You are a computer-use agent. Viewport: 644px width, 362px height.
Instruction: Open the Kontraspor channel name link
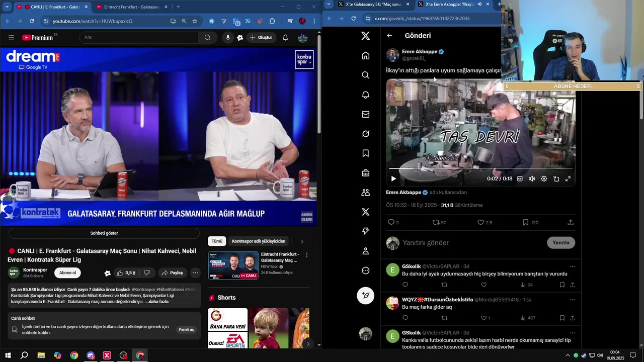coord(35,270)
